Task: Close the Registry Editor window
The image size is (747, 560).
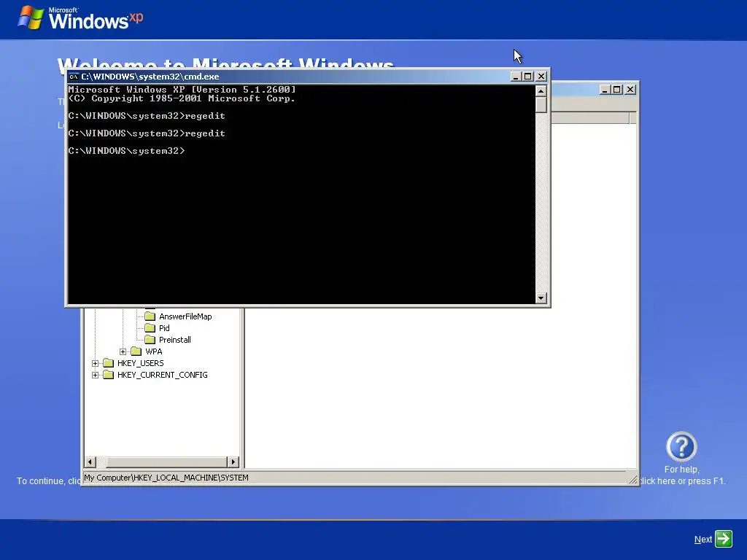Action: pyautogui.click(x=630, y=90)
